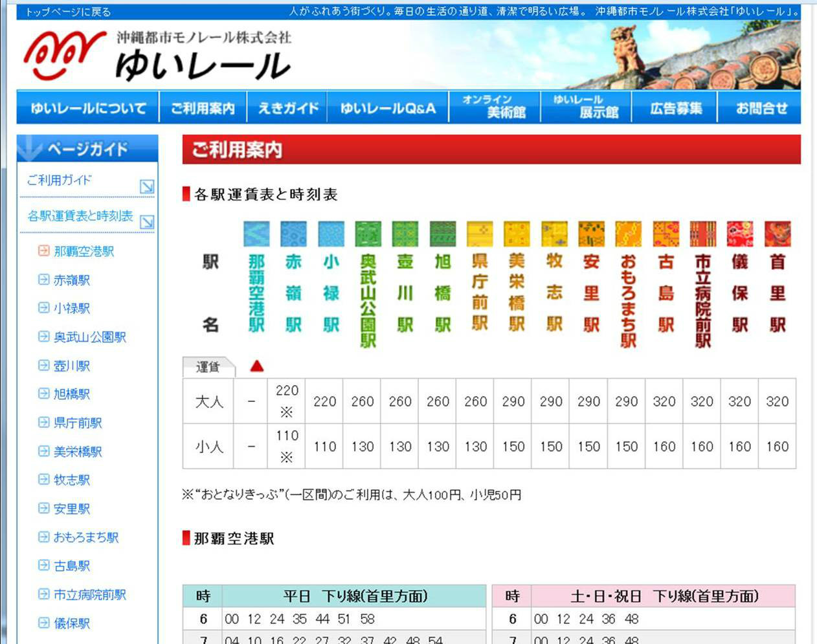This screenshot has height=644, width=817.
Task: Select the 運賃 tab
Action: tap(208, 367)
